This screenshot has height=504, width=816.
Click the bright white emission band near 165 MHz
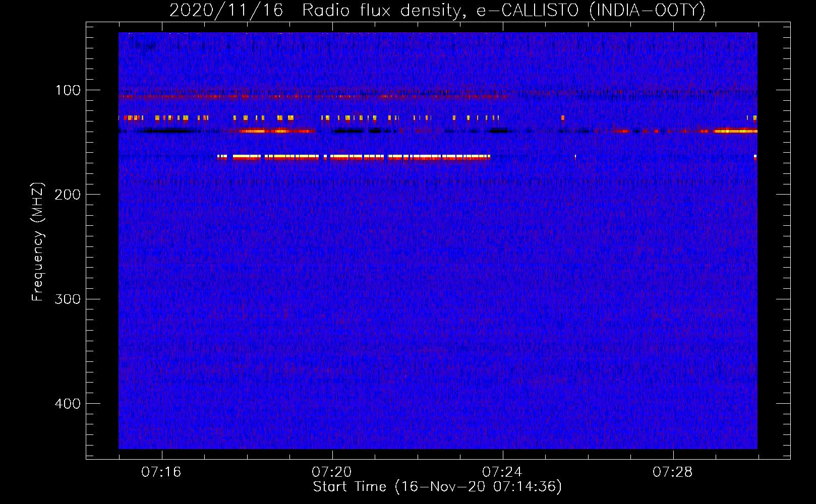click(x=354, y=157)
